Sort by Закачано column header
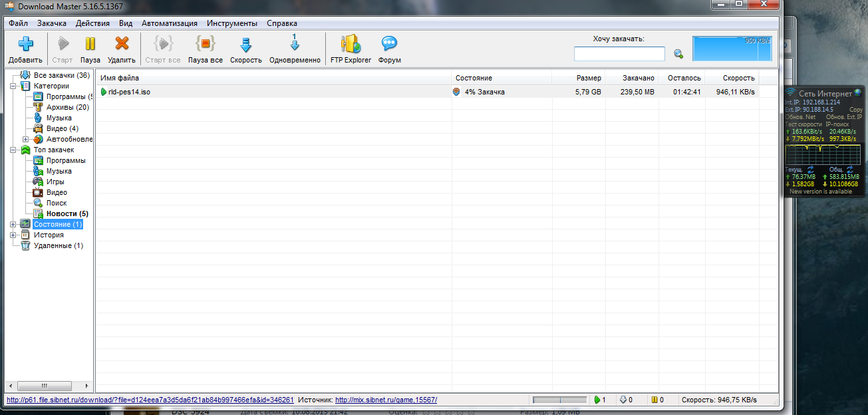 pyautogui.click(x=632, y=78)
